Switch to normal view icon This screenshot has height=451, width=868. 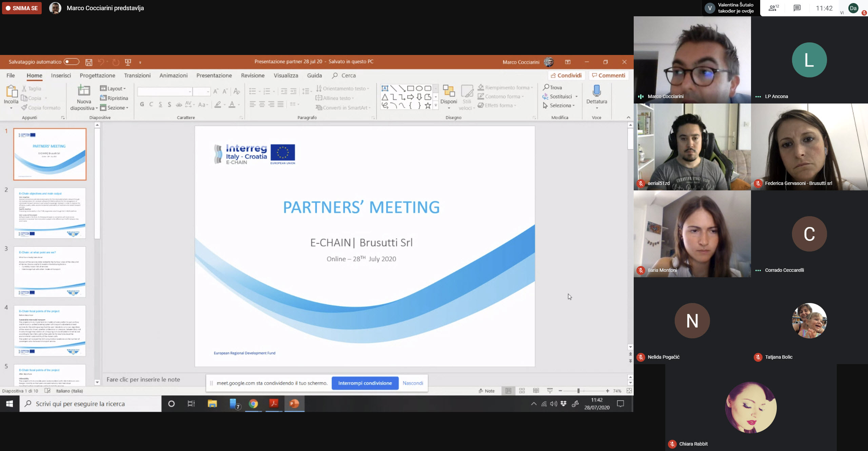tap(508, 391)
